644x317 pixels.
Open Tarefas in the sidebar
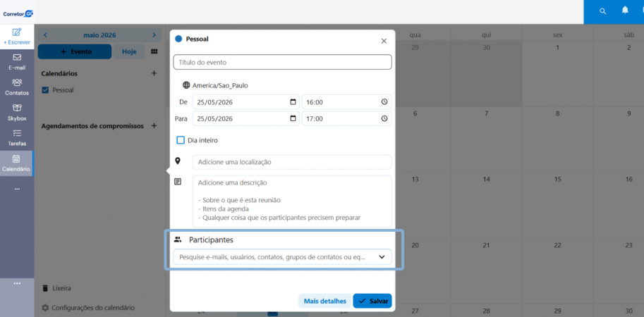click(17, 138)
